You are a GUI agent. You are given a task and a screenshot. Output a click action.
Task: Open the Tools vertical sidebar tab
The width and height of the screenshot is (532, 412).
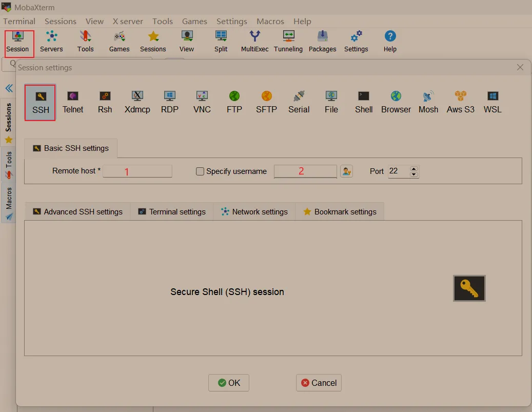[x=9, y=165]
